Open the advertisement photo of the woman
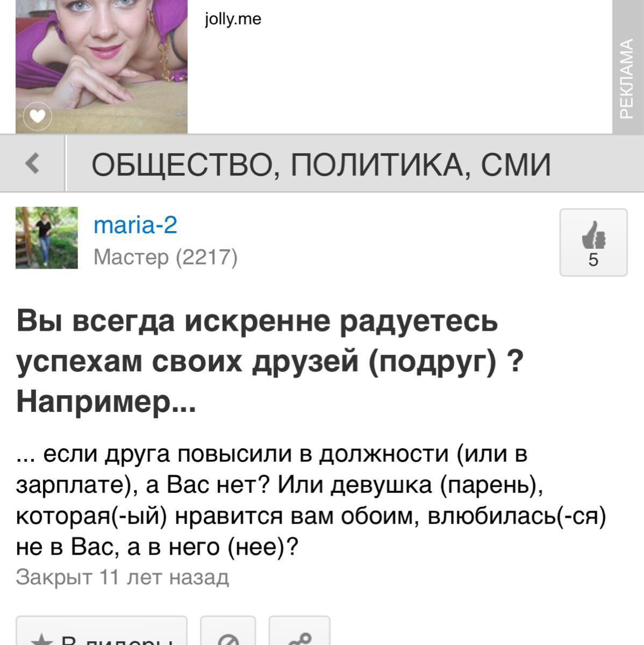This screenshot has height=645, width=644. (102, 66)
